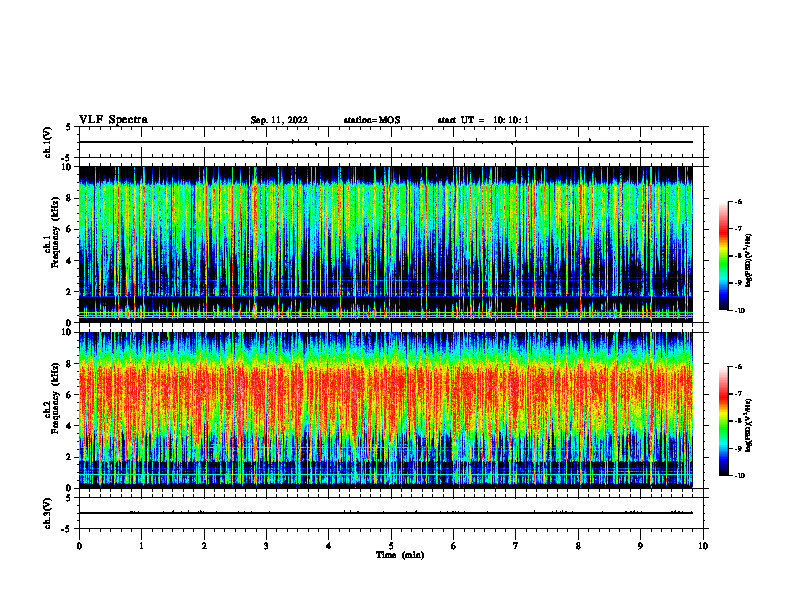Click the "station=MOS" header label

click(x=372, y=120)
